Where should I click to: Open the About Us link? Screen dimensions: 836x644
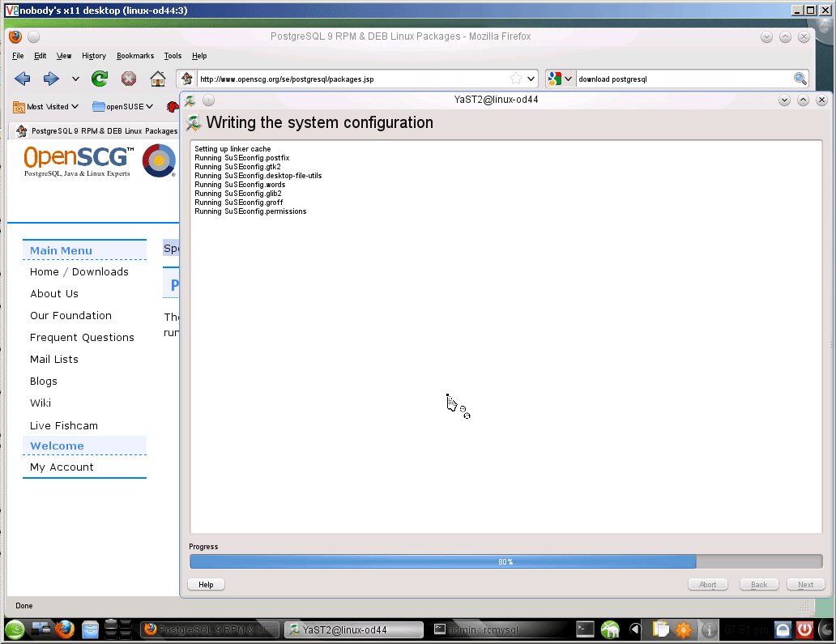[x=53, y=294]
